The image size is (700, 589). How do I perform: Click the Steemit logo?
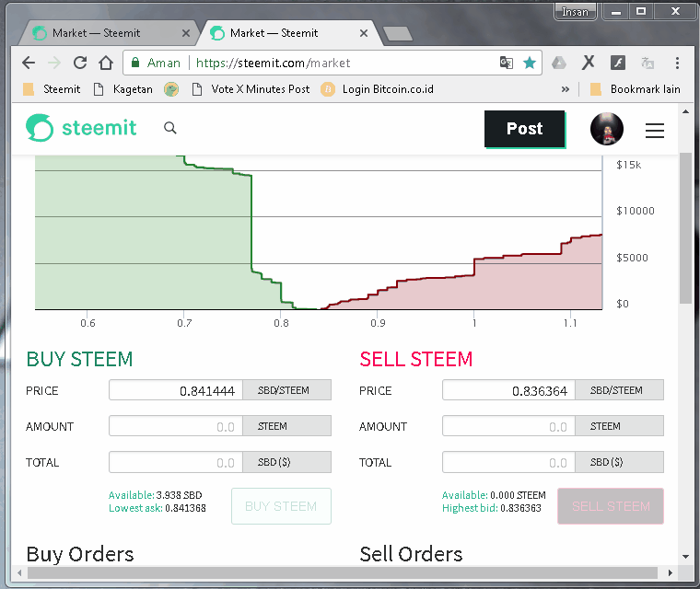(81, 128)
